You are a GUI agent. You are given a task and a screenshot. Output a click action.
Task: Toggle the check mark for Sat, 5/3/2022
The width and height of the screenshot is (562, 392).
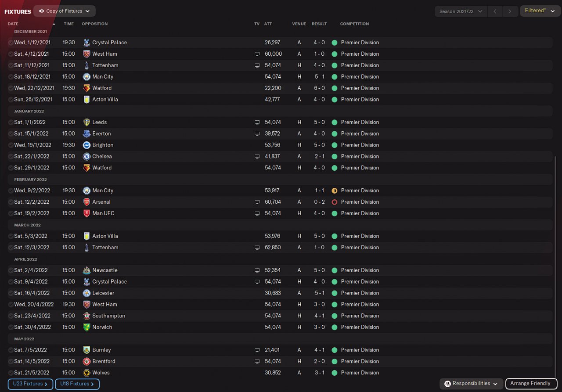click(x=11, y=236)
